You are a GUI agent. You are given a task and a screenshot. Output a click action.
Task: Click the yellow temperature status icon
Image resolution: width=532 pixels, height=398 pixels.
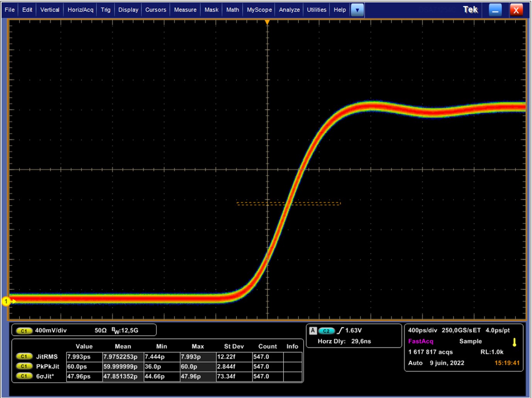pyautogui.click(x=514, y=342)
